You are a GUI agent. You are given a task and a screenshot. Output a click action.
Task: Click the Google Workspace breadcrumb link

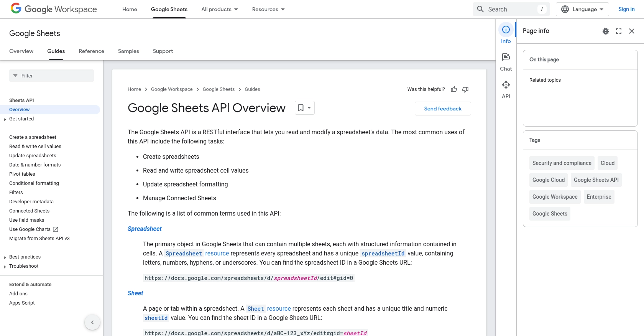(x=172, y=89)
